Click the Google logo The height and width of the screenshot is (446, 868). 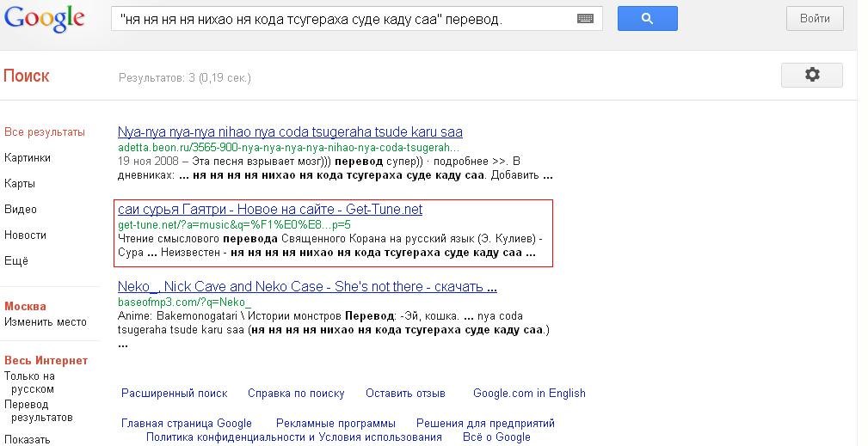click(45, 19)
